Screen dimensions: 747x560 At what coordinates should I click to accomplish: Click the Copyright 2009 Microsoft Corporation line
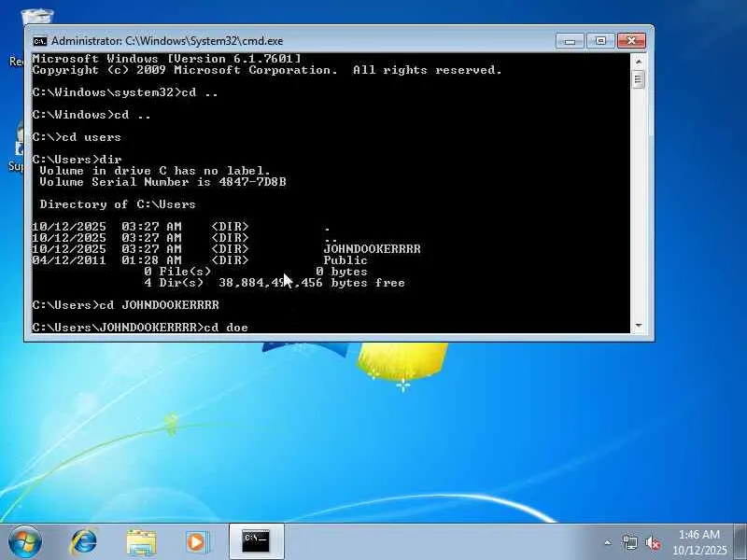click(x=267, y=70)
